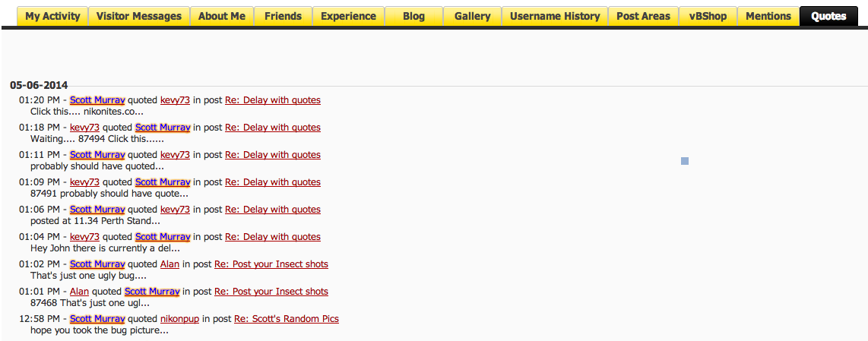The height and width of the screenshot is (341, 868).
Task: Open the vBShop tab
Action: click(x=708, y=16)
